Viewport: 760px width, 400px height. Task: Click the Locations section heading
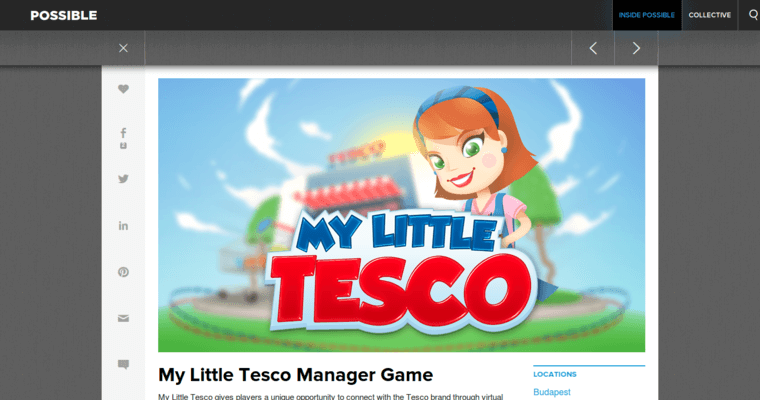[555, 373]
